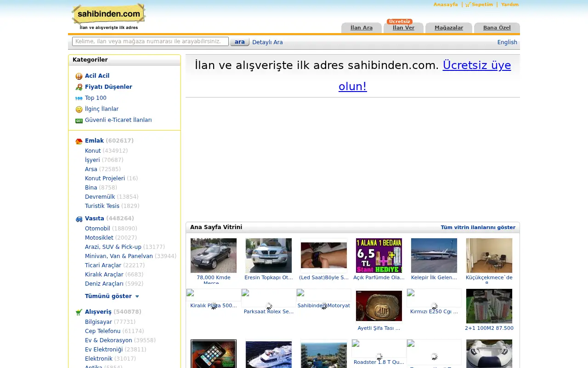Click the Alışveriş cart icon
The width and height of the screenshot is (588, 368).
(79, 312)
